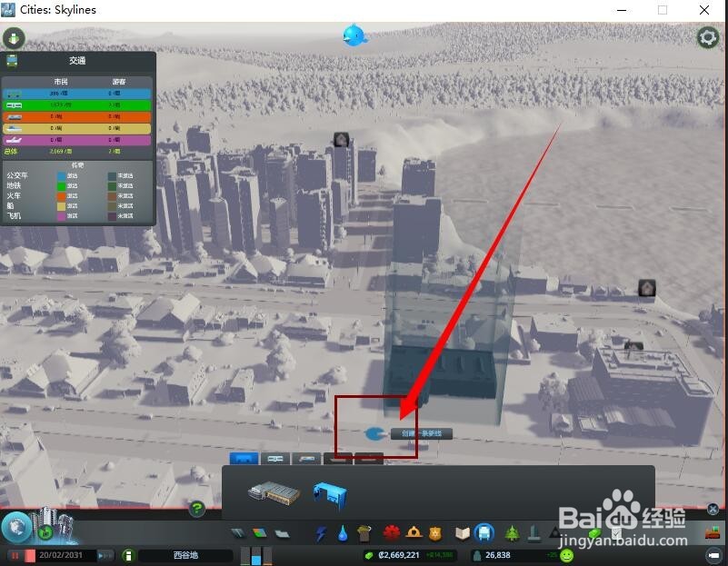Open the public transport menu

484,532
